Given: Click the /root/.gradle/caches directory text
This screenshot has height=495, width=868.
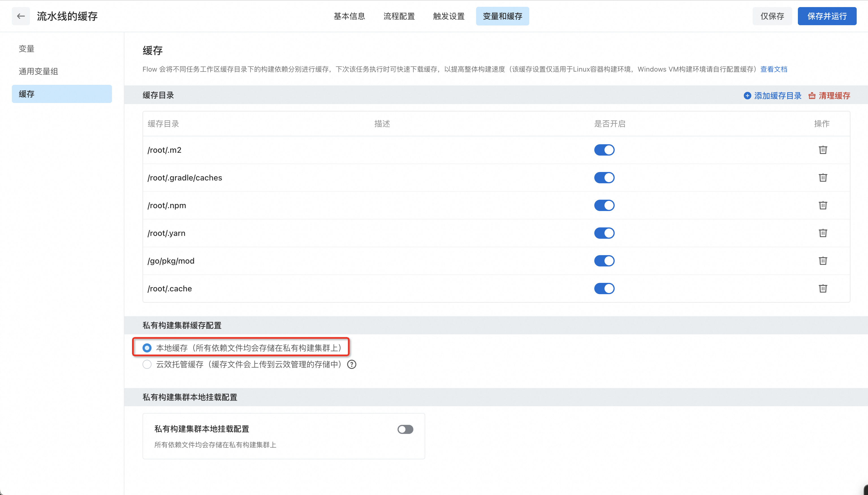Looking at the screenshot, I should 185,178.
